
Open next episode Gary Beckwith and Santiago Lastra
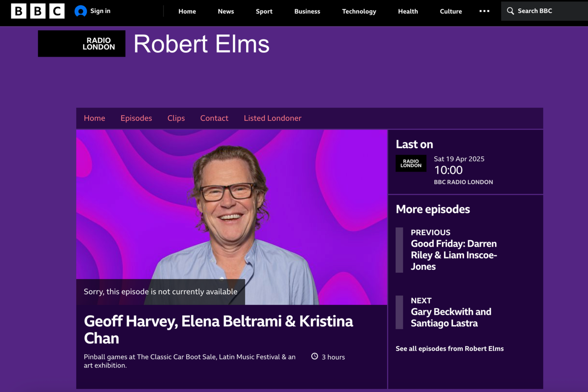(451, 317)
